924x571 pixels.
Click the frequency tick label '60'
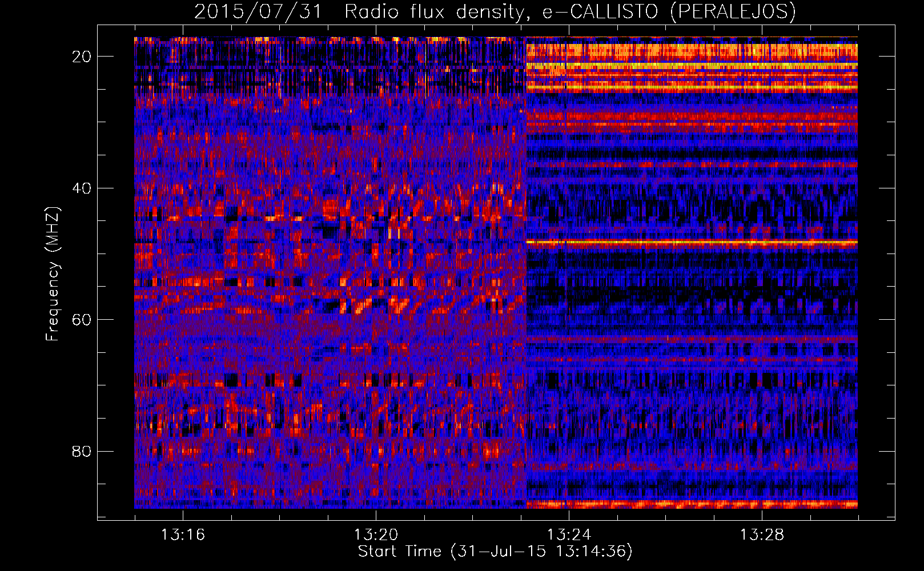point(82,320)
